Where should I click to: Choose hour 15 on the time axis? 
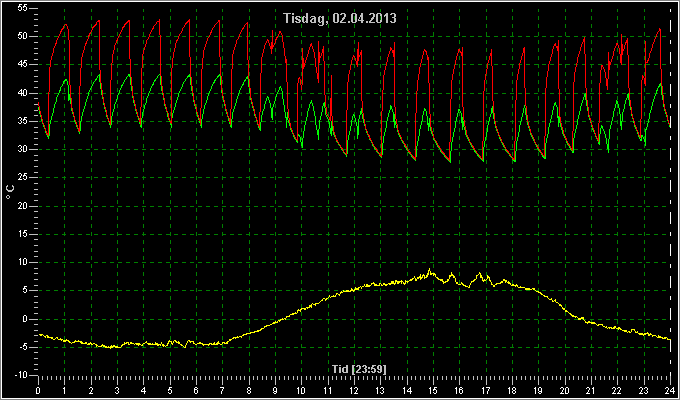[433, 390]
